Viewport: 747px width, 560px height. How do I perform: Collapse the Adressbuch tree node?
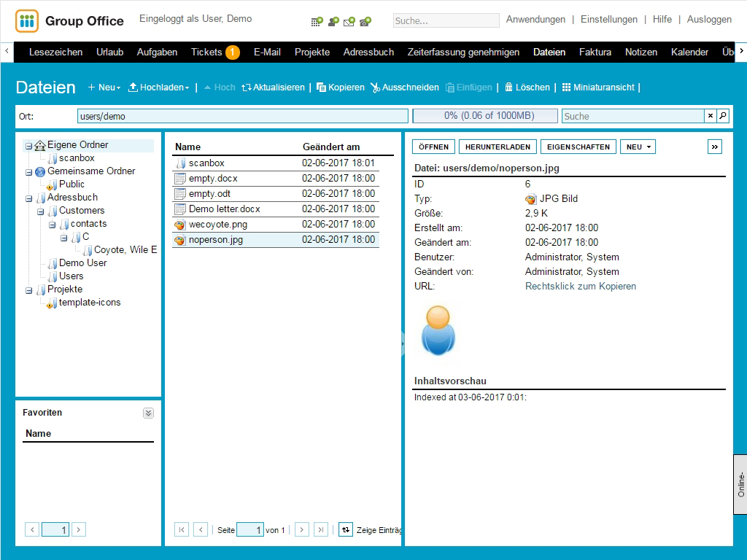pyautogui.click(x=29, y=198)
